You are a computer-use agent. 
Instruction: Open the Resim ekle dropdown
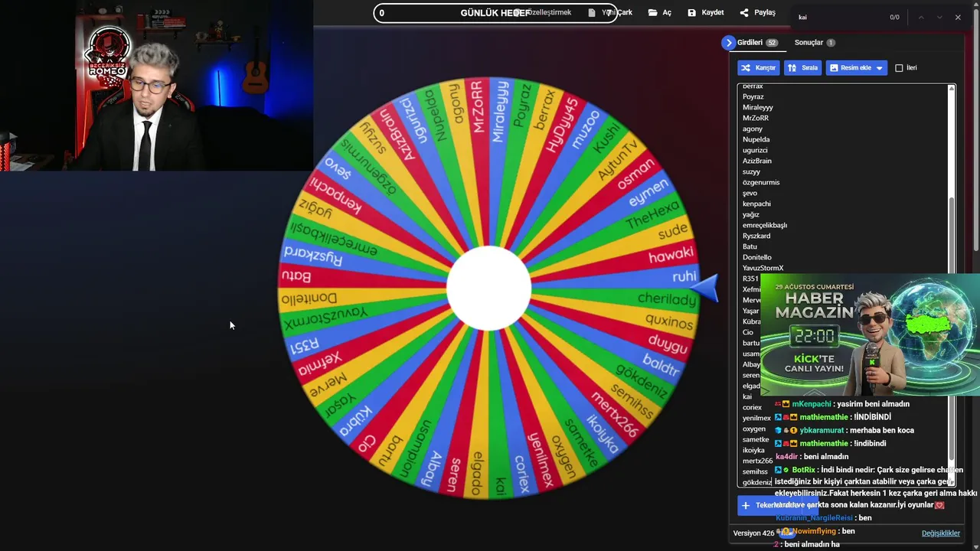tap(857, 68)
